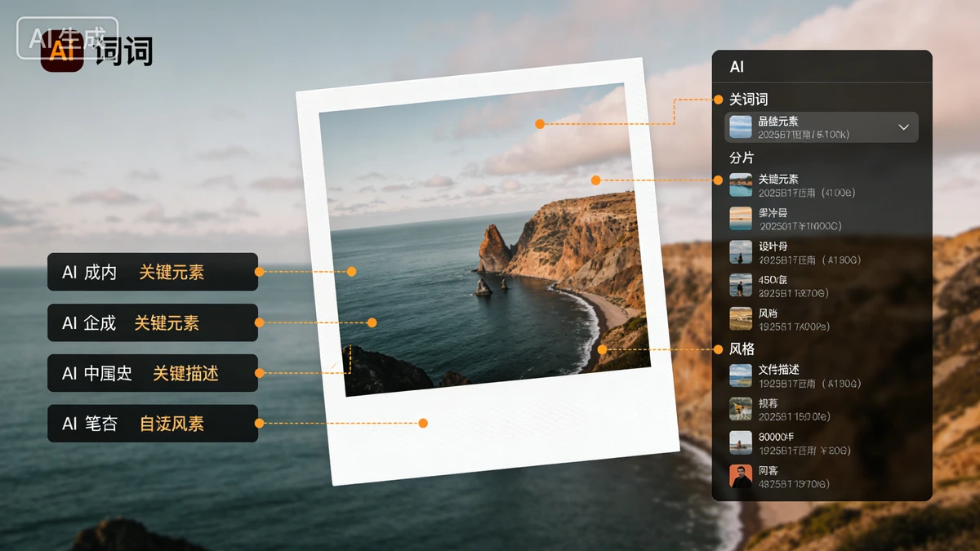Click the 'AI 成内 关键元素' label
This screenshot has width=980, height=551.
(153, 272)
